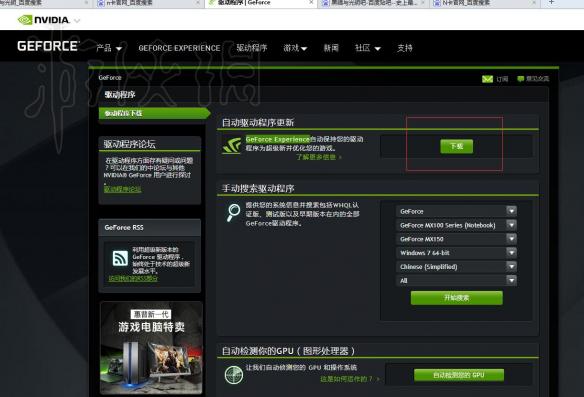Screen dimensions: 584x397
Task: Switch to the second browser tab
Action: pos(148,3)
